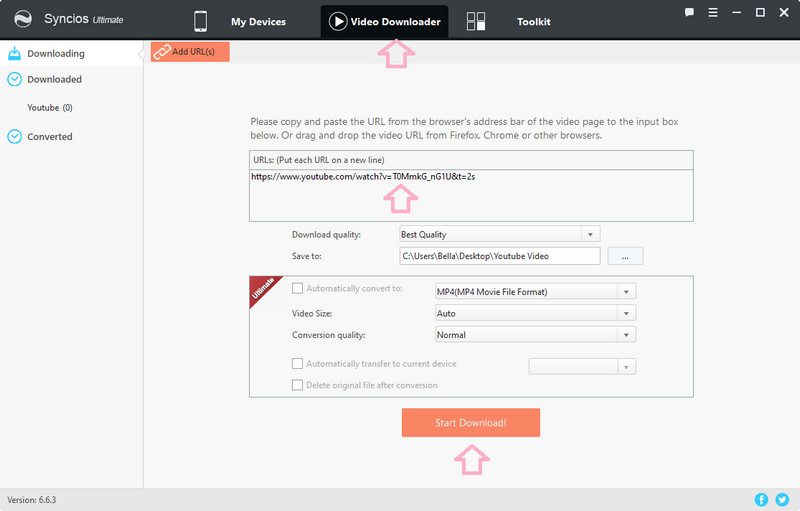This screenshot has height=511, width=800.
Task: Click the Toolkit grid icon
Action: tap(476, 21)
